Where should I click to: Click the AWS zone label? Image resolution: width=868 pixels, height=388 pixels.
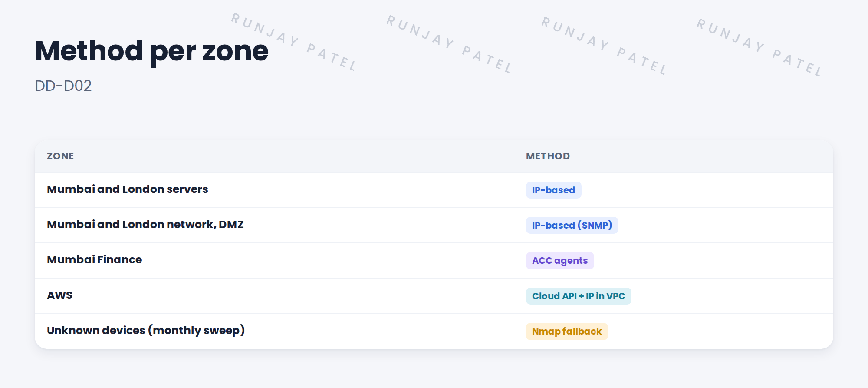click(x=60, y=295)
